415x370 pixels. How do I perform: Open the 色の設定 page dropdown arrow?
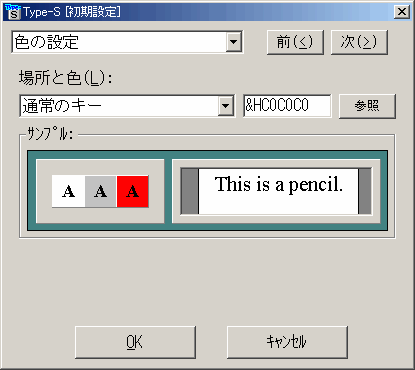tap(234, 42)
